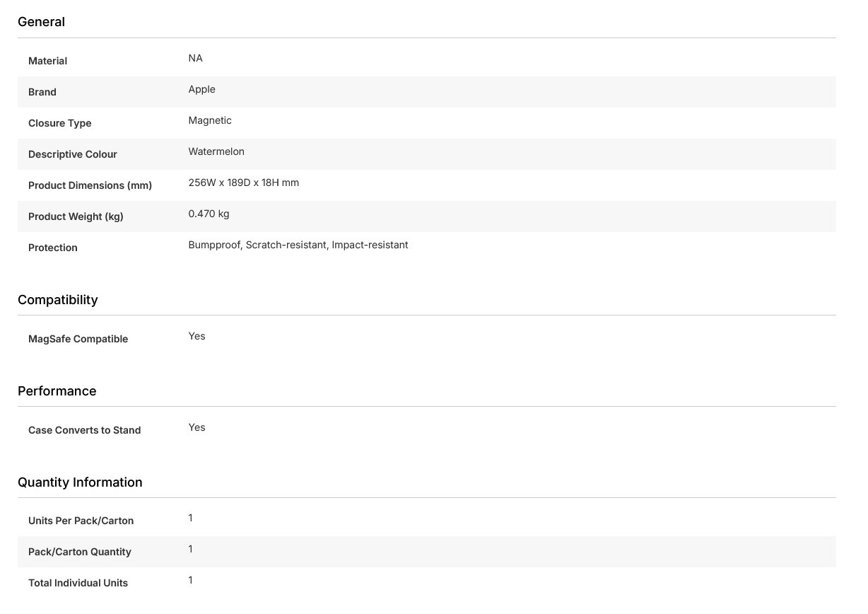Select the Compatibility section heading
The image size is (868, 614).
tap(57, 300)
